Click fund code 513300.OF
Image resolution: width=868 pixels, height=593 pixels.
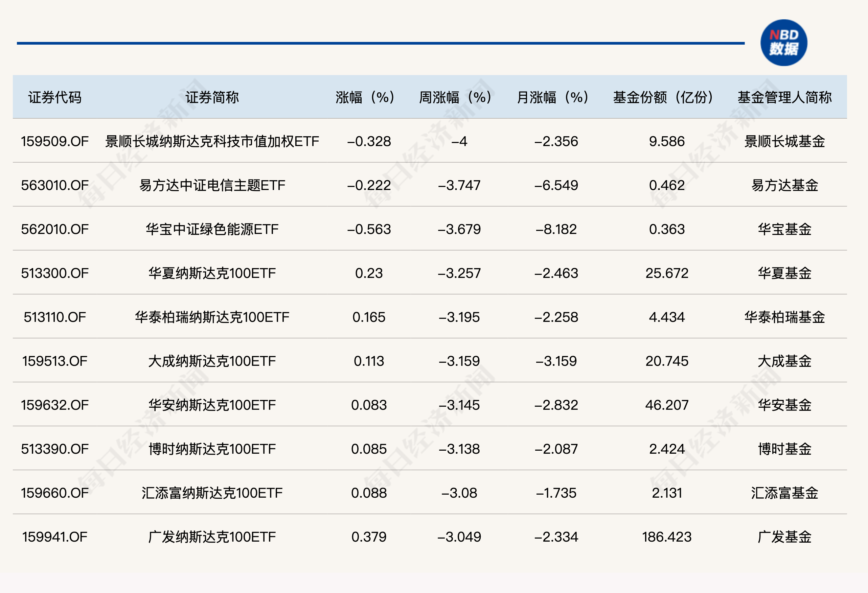55,273
